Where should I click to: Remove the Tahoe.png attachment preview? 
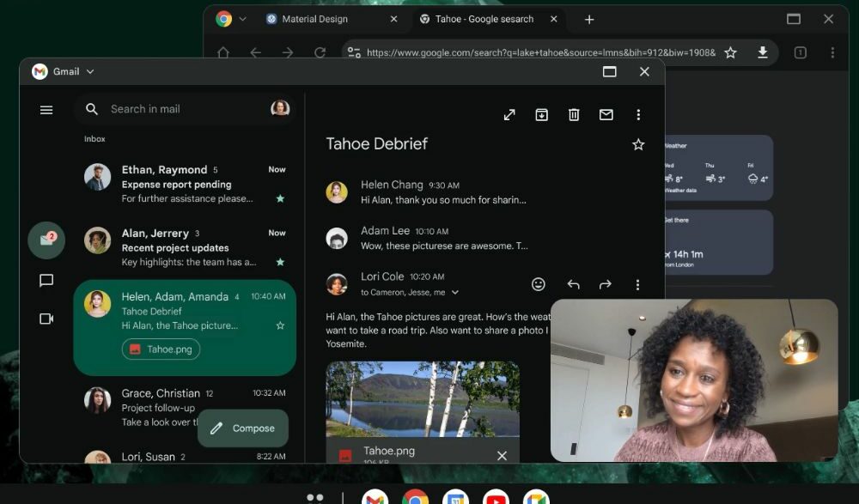pyautogui.click(x=502, y=456)
